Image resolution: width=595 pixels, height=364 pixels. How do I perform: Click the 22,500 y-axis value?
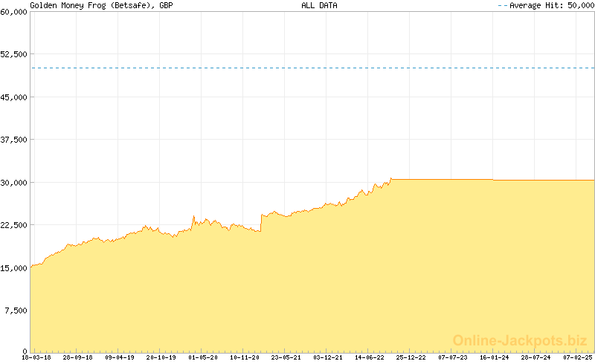pos(14,225)
